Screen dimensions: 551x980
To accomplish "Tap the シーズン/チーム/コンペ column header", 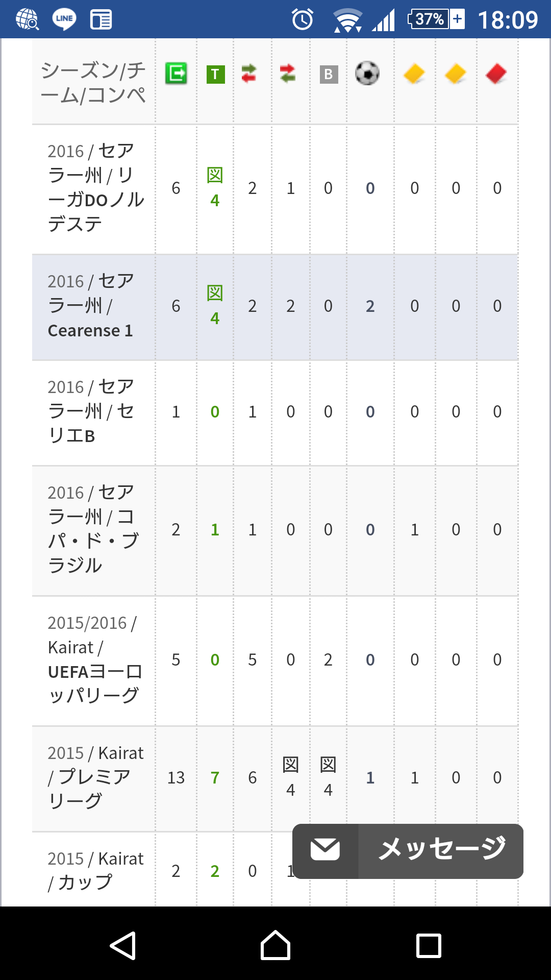I will click(x=94, y=83).
